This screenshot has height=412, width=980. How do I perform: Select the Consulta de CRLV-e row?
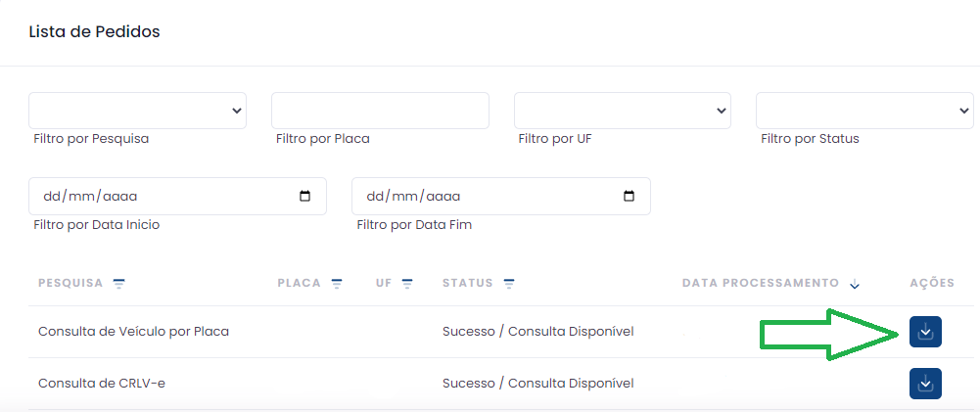pos(102,384)
